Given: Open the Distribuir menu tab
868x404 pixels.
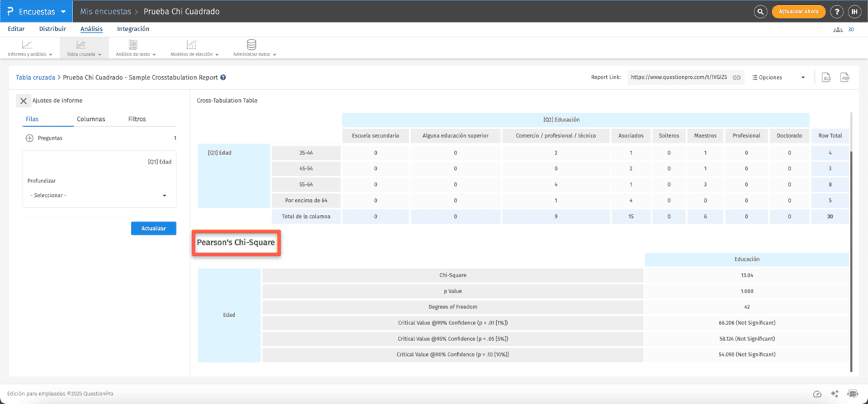Looking at the screenshot, I should coord(52,29).
